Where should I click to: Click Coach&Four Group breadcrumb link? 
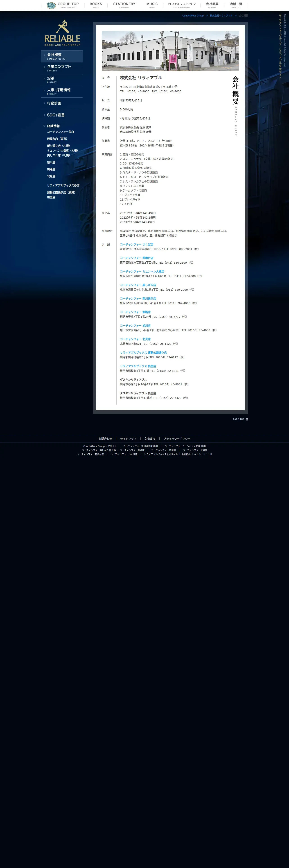(193, 16)
